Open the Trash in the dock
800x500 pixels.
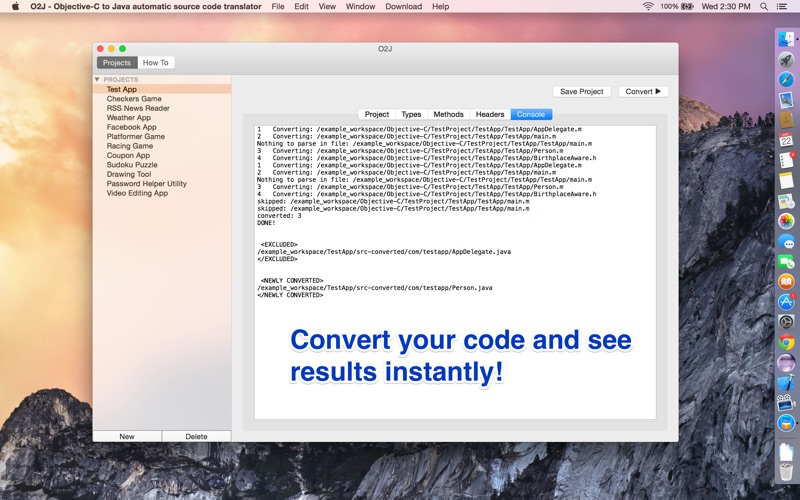786,472
